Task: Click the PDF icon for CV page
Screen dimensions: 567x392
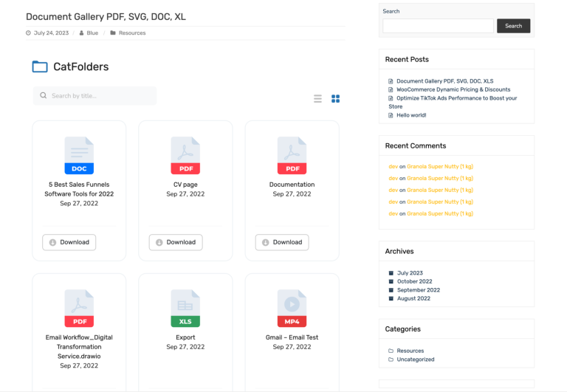Action: coord(185,155)
